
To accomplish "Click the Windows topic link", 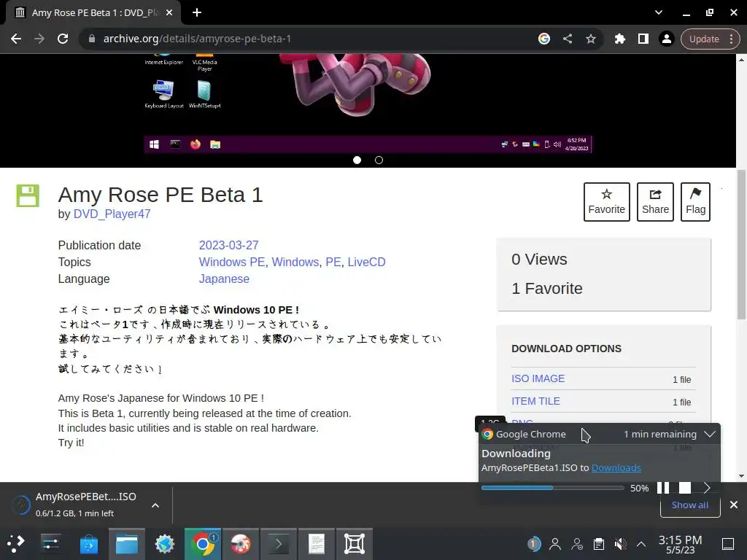I will point(295,262).
